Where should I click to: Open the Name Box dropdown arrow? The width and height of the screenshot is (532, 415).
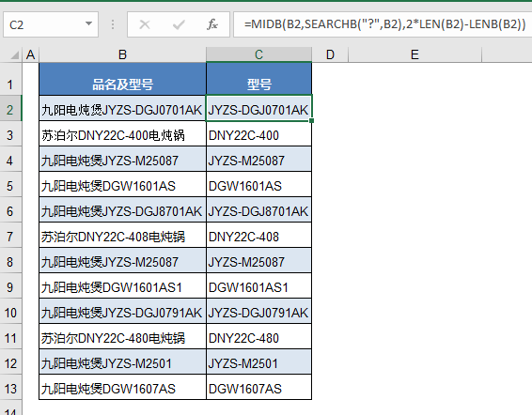[x=88, y=23]
